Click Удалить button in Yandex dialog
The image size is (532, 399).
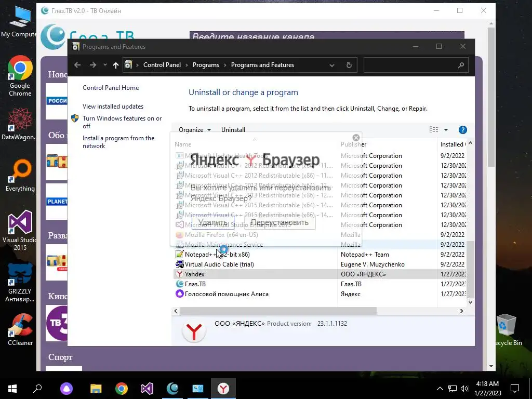pos(212,222)
